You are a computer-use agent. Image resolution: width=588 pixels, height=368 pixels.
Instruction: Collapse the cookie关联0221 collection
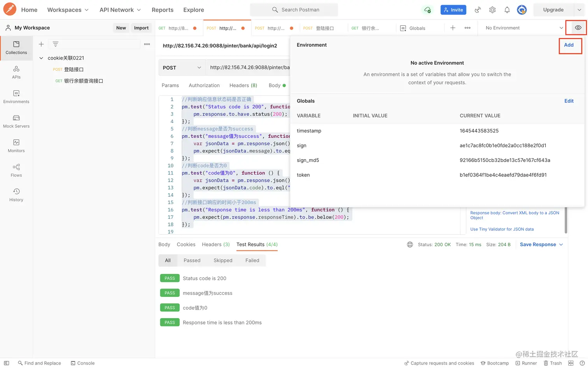(x=41, y=58)
